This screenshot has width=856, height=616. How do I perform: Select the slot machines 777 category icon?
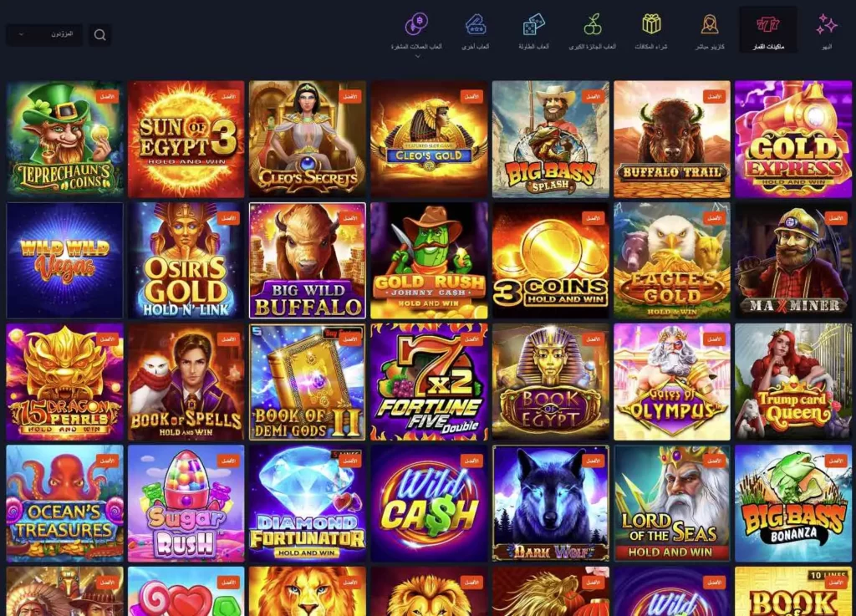[x=767, y=24]
